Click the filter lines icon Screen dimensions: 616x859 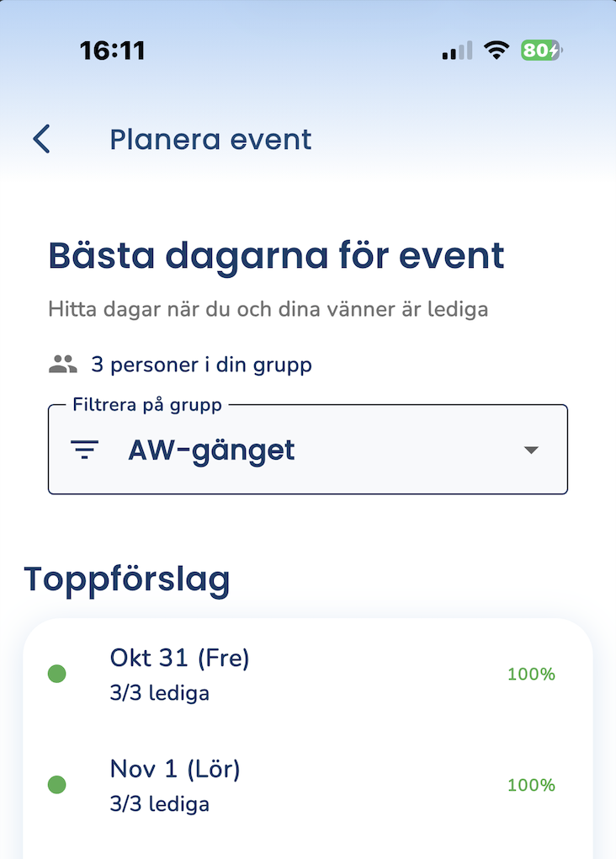click(x=85, y=451)
